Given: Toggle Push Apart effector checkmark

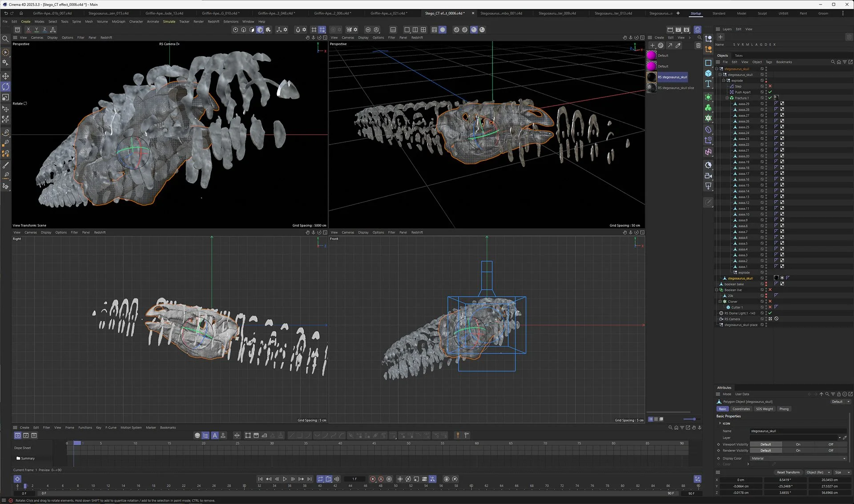Looking at the screenshot, I should (x=770, y=92).
